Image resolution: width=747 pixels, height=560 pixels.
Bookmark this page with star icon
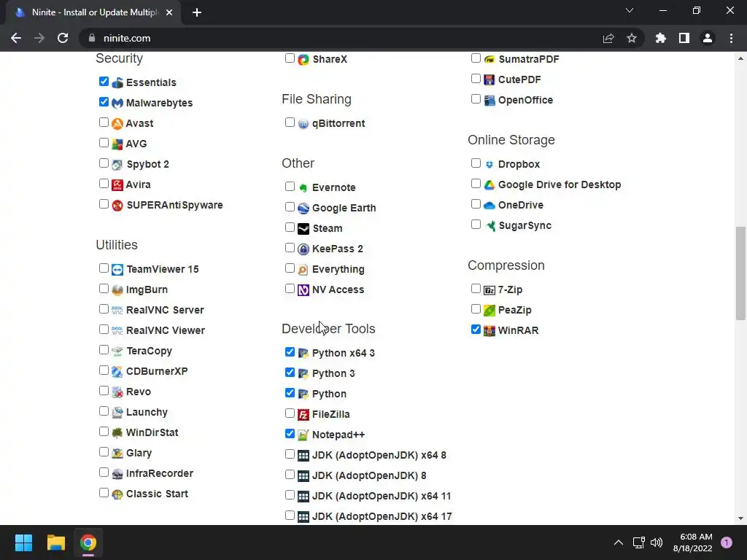[x=631, y=38]
